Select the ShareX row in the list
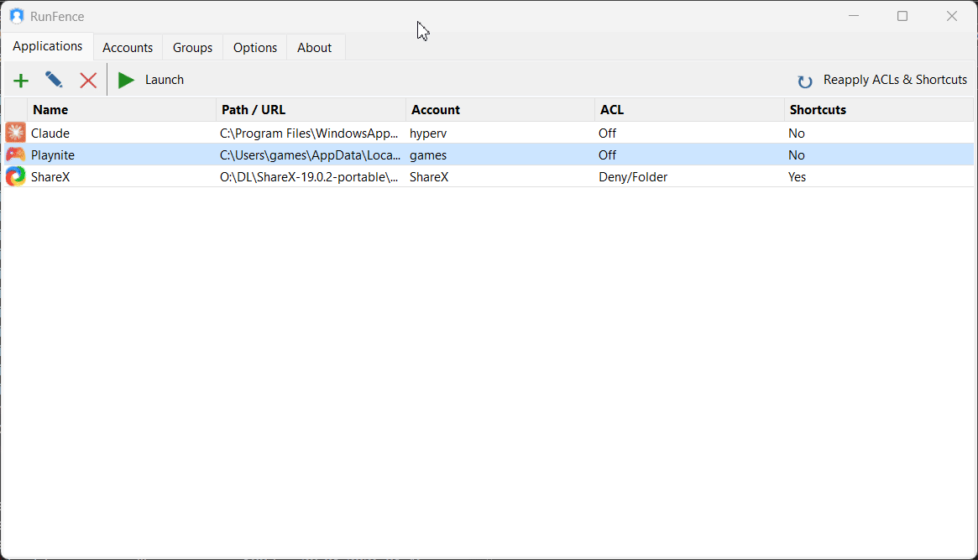978x560 pixels. tap(336, 176)
